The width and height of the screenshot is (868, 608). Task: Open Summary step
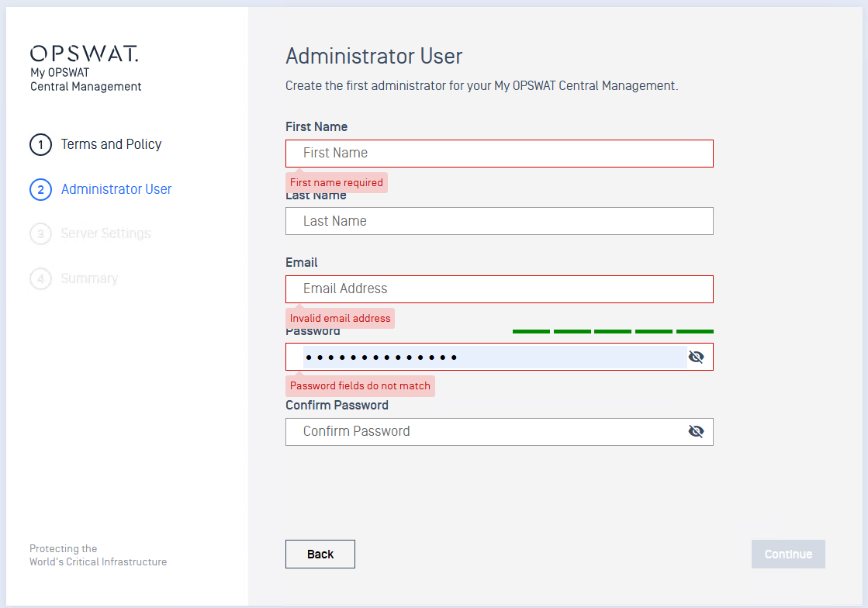click(x=89, y=278)
